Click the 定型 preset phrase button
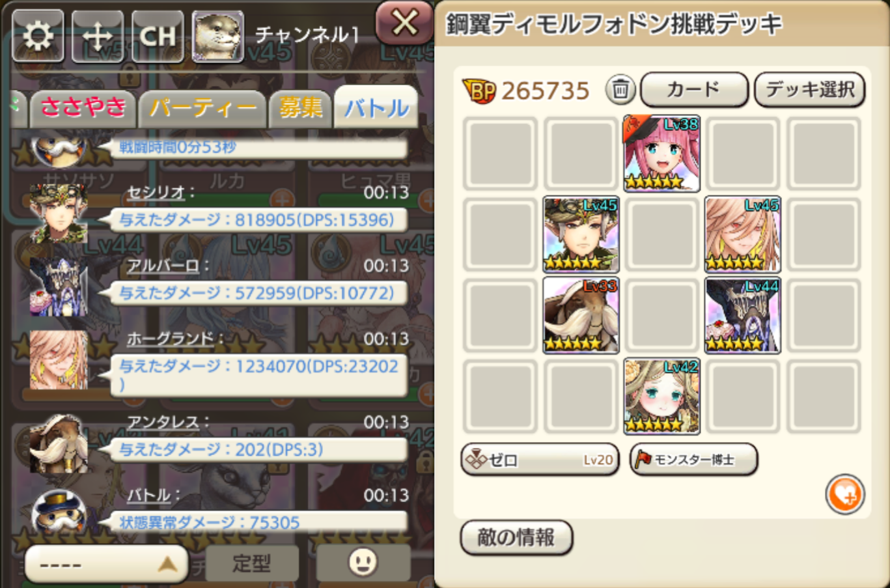 (252, 562)
